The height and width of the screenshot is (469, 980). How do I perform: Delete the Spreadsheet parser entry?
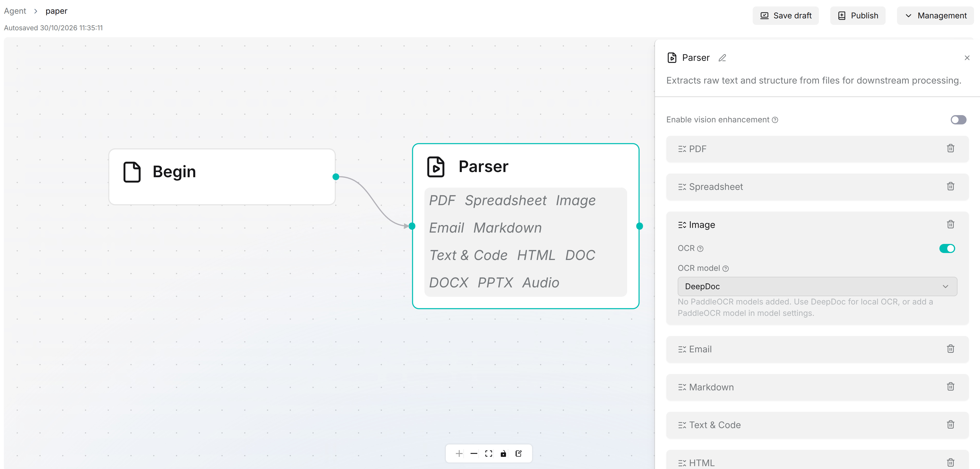(950, 187)
